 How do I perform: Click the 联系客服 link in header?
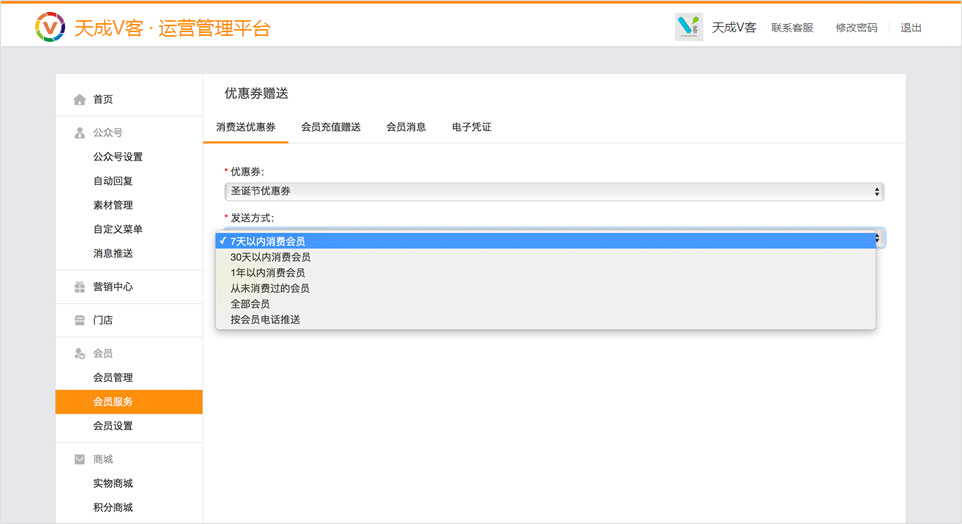(792, 28)
